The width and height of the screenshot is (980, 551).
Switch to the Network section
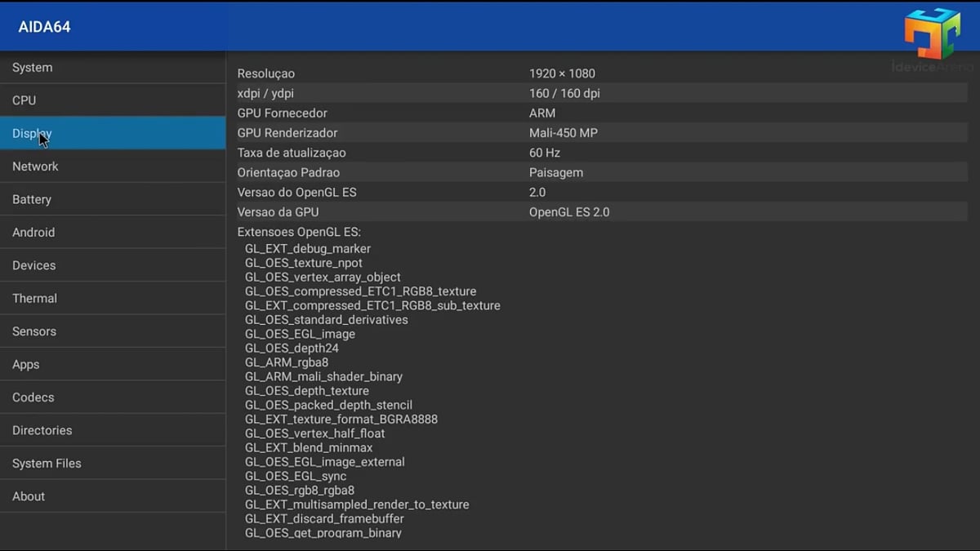35,166
